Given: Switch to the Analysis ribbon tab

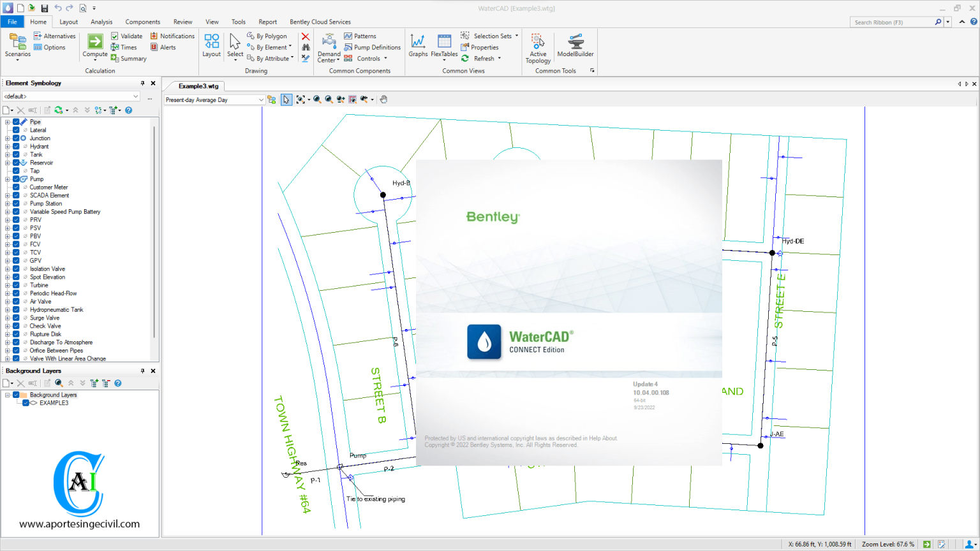Looking at the screenshot, I should tap(101, 21).
